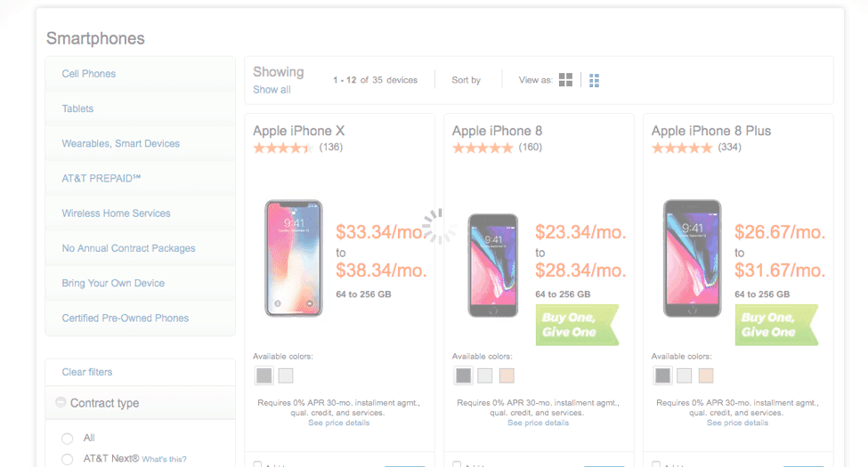The width and height of the screenshot is (868, 467).
Task: Open Wearables, Smart Devices category
Action: (120, 143)
